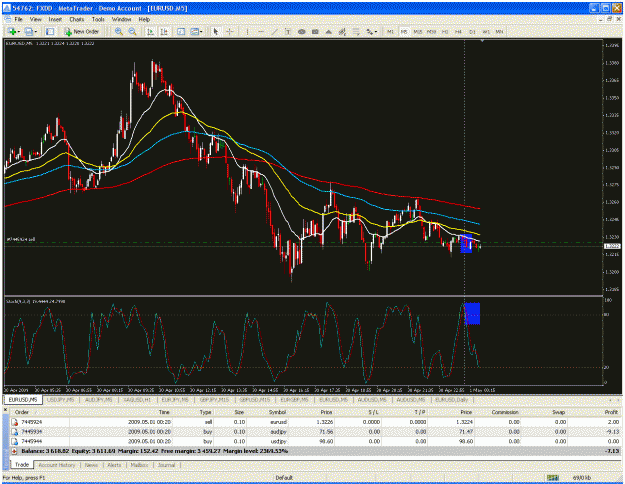
Task: Open the News terminal tab
Action: pos(91,465)
